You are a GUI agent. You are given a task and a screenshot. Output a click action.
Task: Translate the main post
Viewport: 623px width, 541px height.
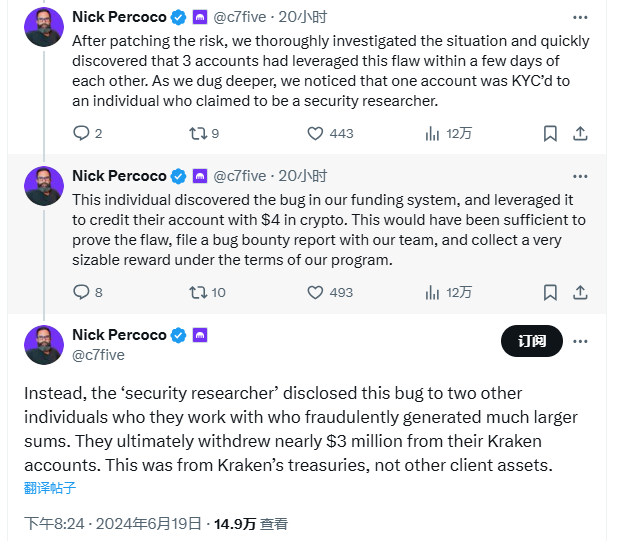click(50, 488)
